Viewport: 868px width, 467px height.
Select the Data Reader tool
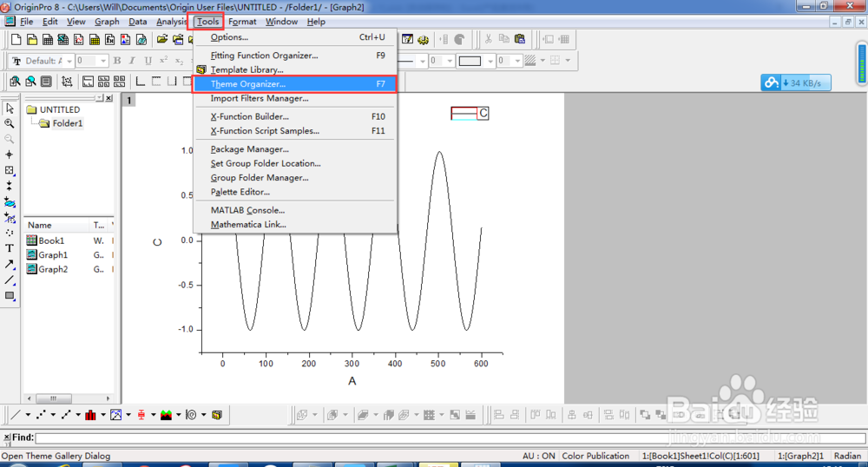[x=10, y=170]
